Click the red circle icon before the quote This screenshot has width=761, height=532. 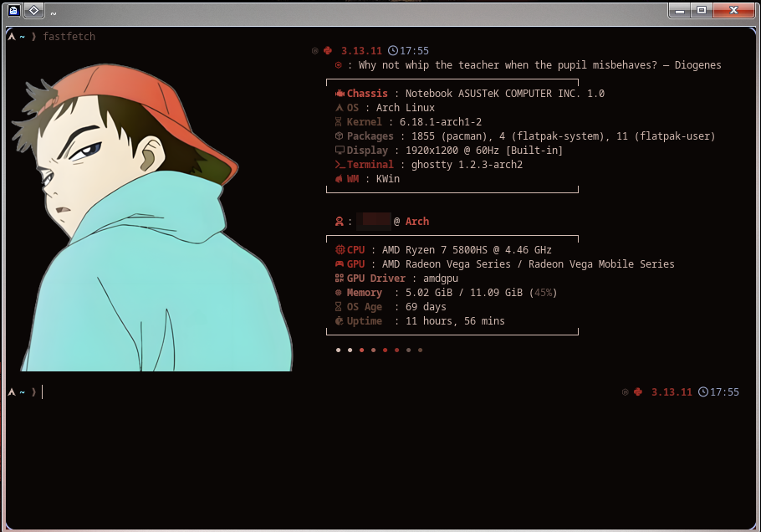click(x=339, y=65)
